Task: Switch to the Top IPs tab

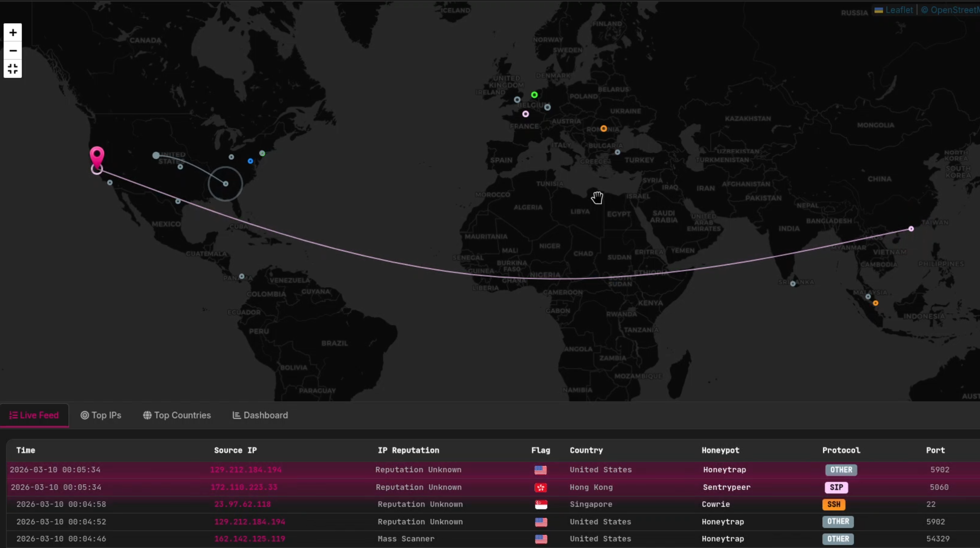Action: coord(101,415)
